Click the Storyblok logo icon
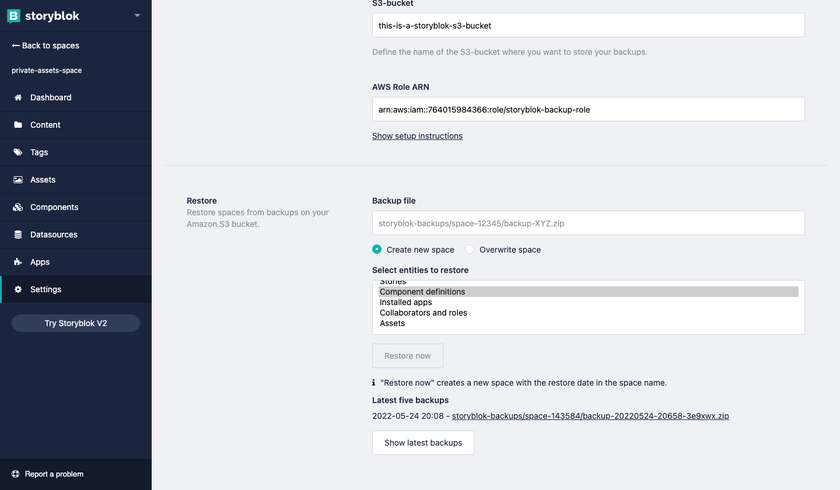840x490 pixels. click(x=13, y=16)
